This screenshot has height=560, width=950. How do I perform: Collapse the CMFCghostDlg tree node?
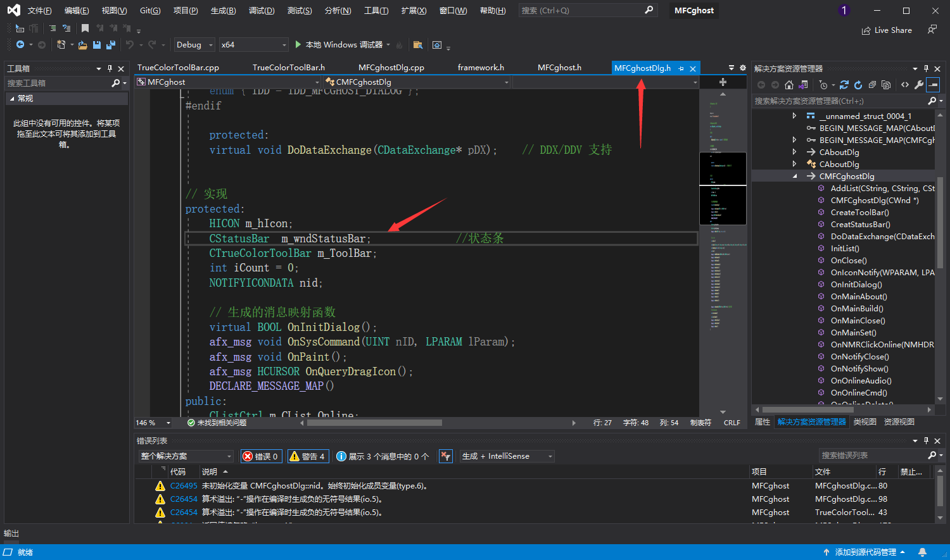[x=795, y=177]
